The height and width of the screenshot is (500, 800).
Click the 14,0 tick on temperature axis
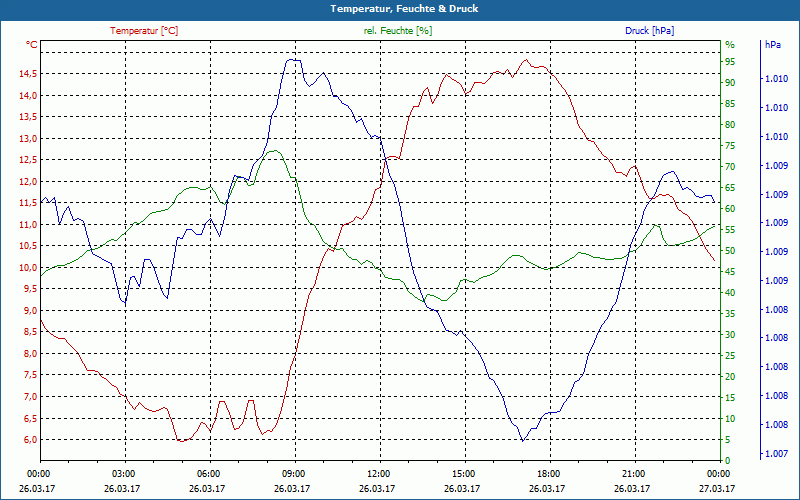28,95
